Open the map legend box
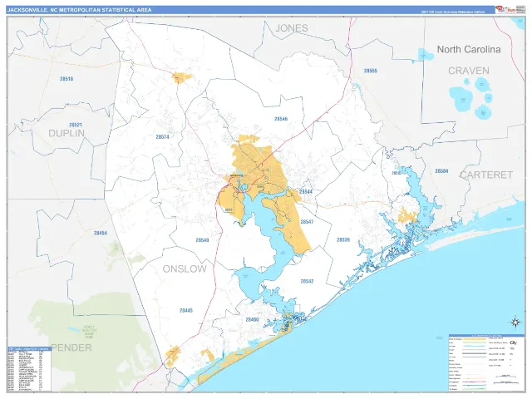532x399 pixels. pyautogui.click(x=486, y=362)
